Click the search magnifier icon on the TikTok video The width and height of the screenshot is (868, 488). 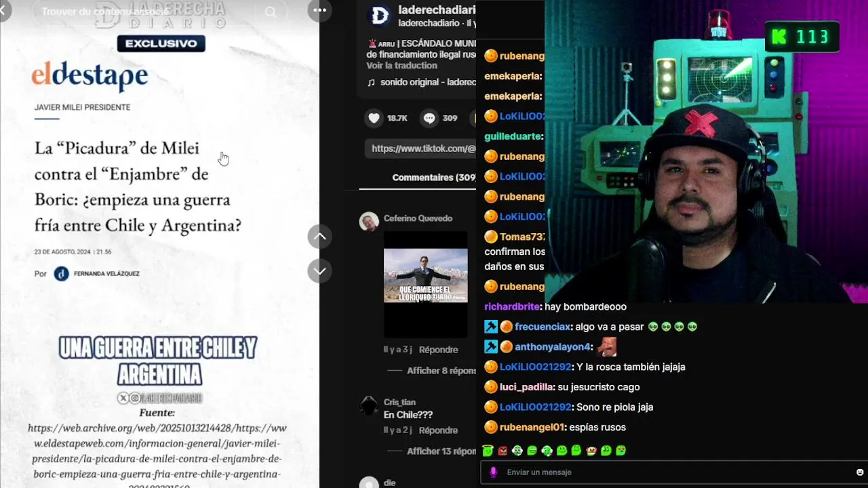tap(271, 12)
